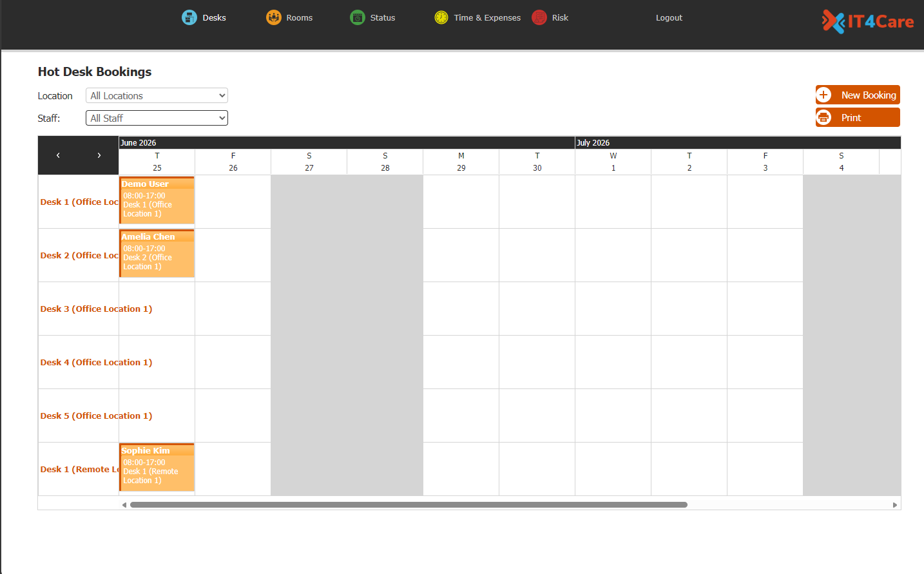Click the plus icon on New Booking
This screenshot has width=924, height=574.
pyautogui.click(x=823, y=95)
